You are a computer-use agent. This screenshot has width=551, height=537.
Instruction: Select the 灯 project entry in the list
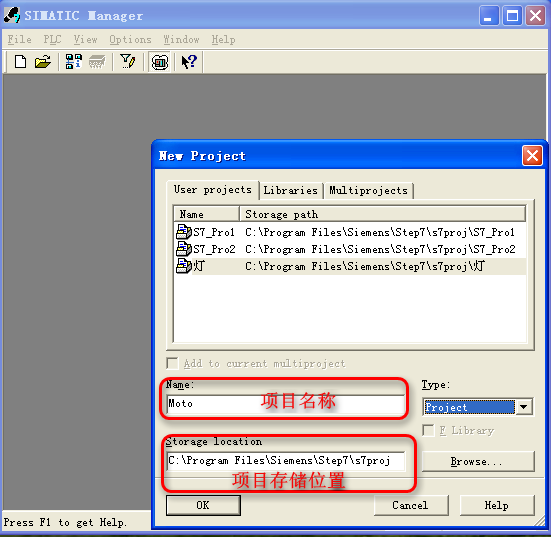(350, 266)
